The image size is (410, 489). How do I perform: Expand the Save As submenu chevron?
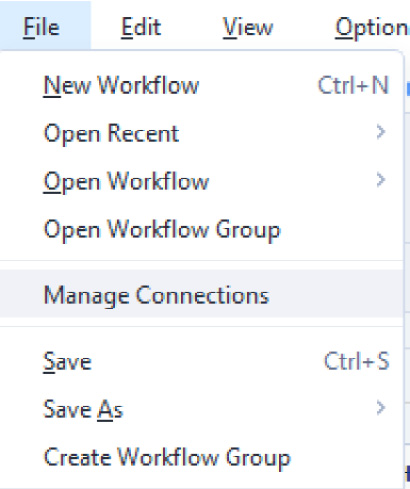pyautogui.click(x=381, y=408)
